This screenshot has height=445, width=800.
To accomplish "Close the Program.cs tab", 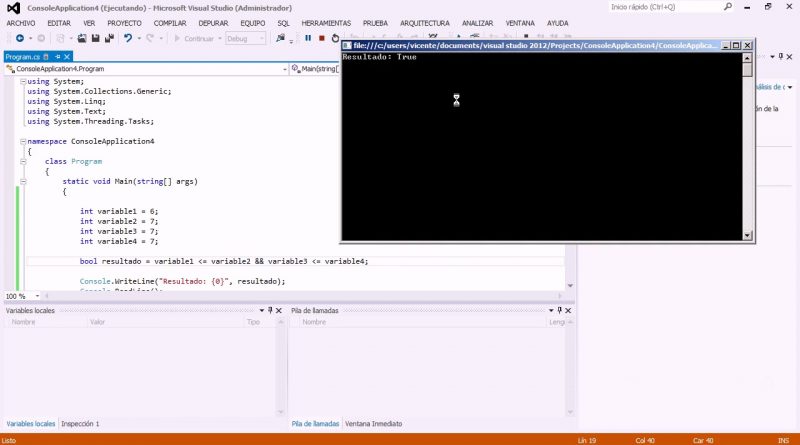I will [67, 57].
